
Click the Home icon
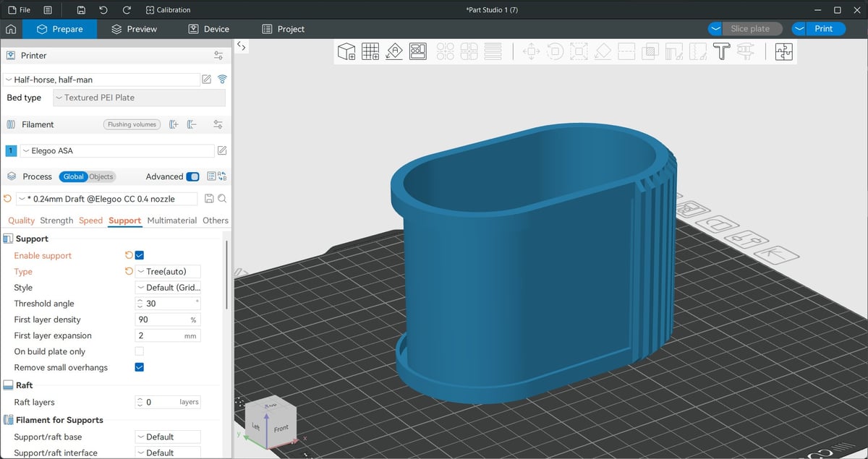coord(11,29)
